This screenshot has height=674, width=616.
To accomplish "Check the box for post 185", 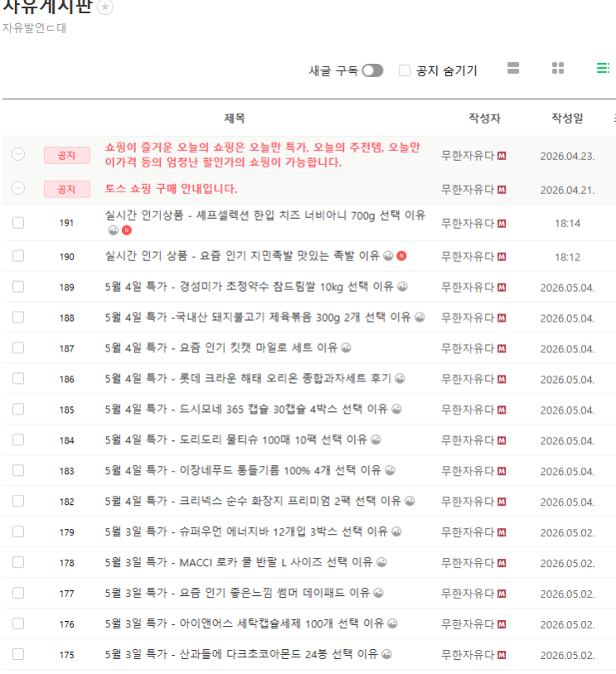I will click(x=18, y=410).
